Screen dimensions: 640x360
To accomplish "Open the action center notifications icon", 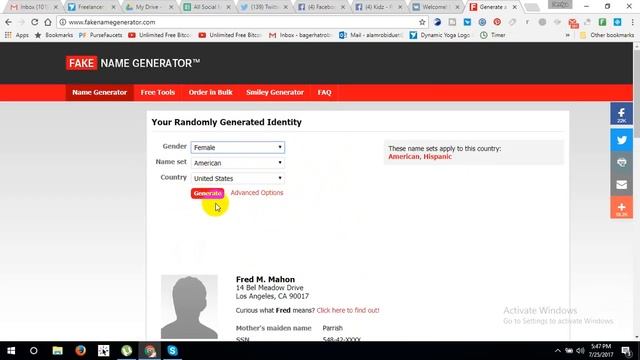I will click(627, 351).
